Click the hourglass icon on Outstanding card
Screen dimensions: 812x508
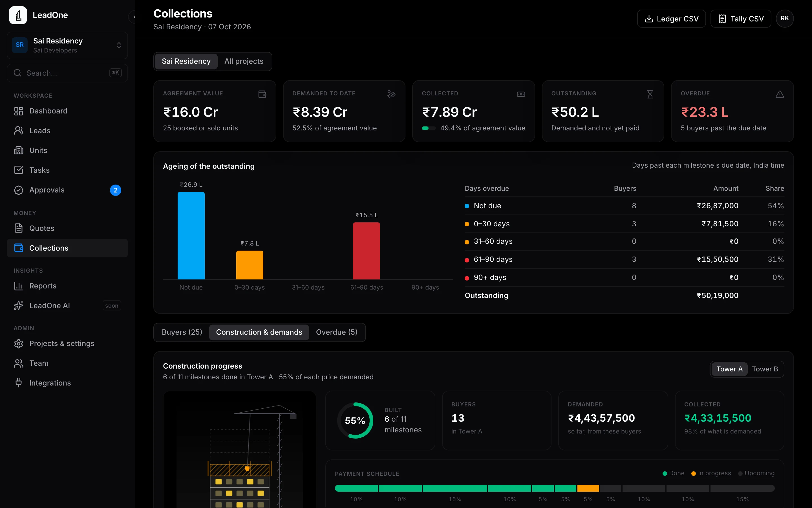coord(650,95)
